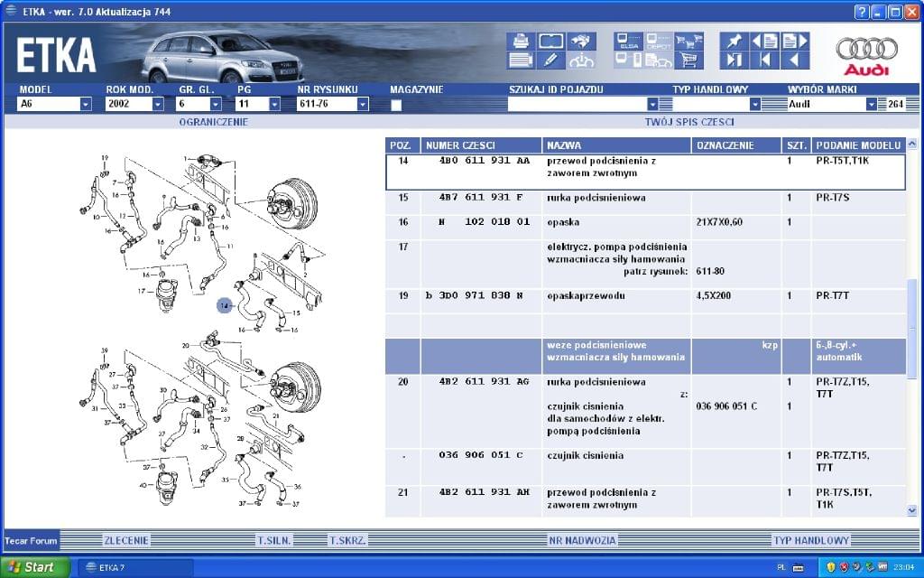Select part number 4B2 611 931 AH
Viewport: 924px width, 578px height.
(485, 492)
